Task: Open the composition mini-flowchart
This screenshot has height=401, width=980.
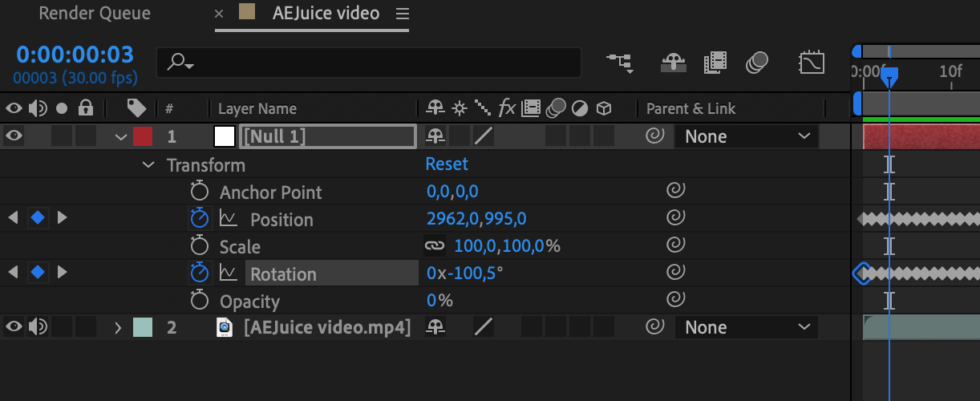Action: 619,63
